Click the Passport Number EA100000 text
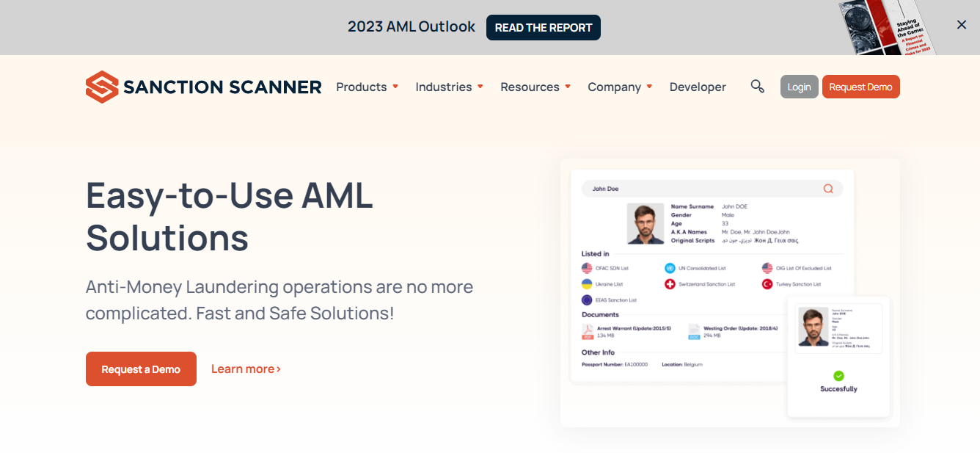Viewport: 980px width, 453px height. tap(615, 364)
